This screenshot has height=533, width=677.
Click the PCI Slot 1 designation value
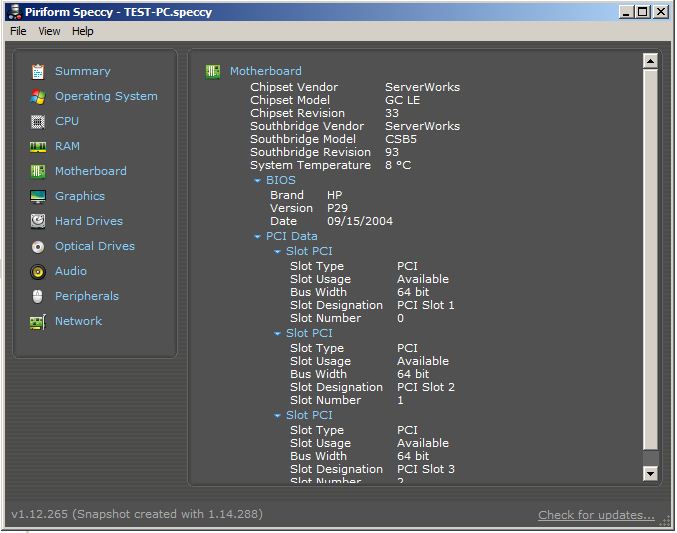425,305
